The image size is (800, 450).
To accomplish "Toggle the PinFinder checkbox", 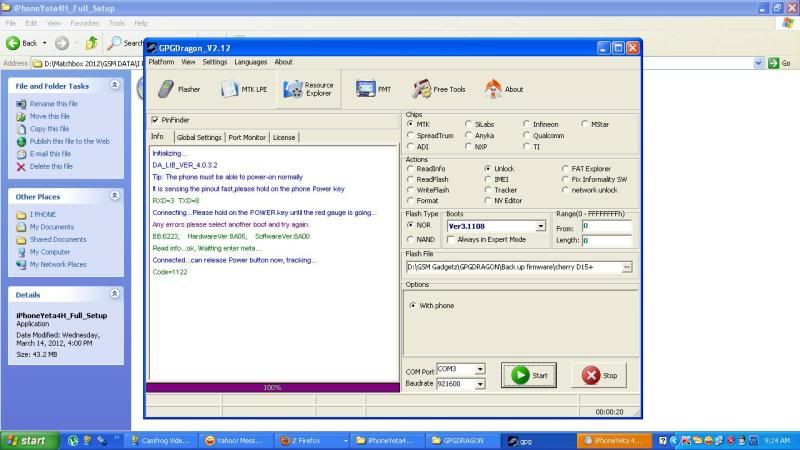I will click(x=155, y=120).
